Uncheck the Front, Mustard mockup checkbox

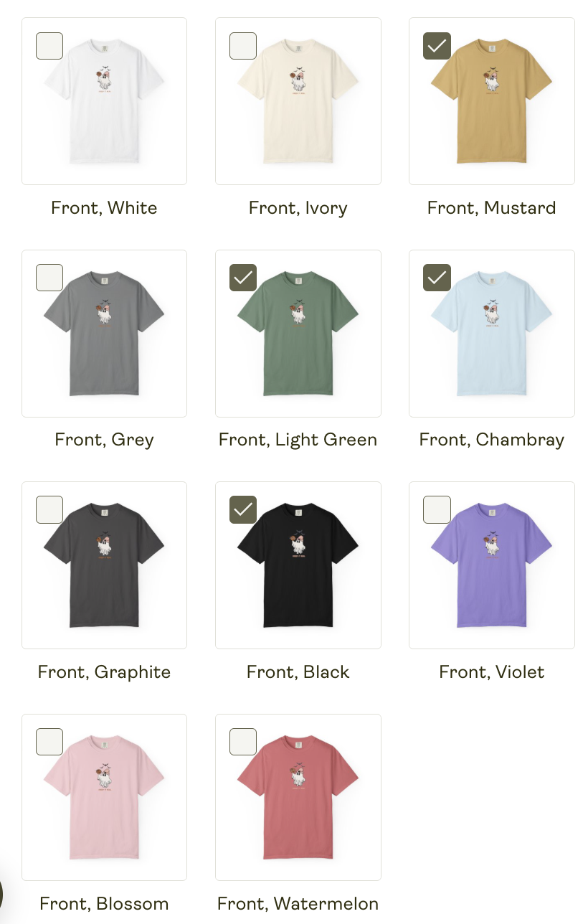coord(437,46)
